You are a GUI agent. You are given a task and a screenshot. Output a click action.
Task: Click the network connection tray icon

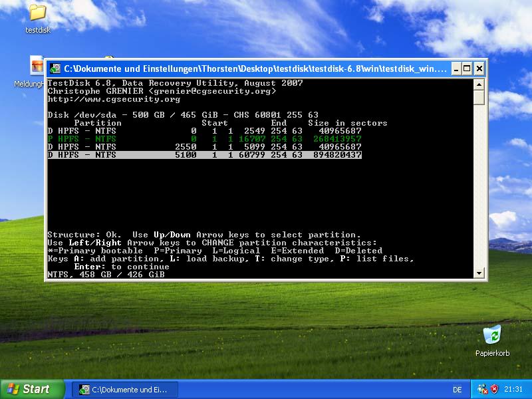(x=482, y=389)
